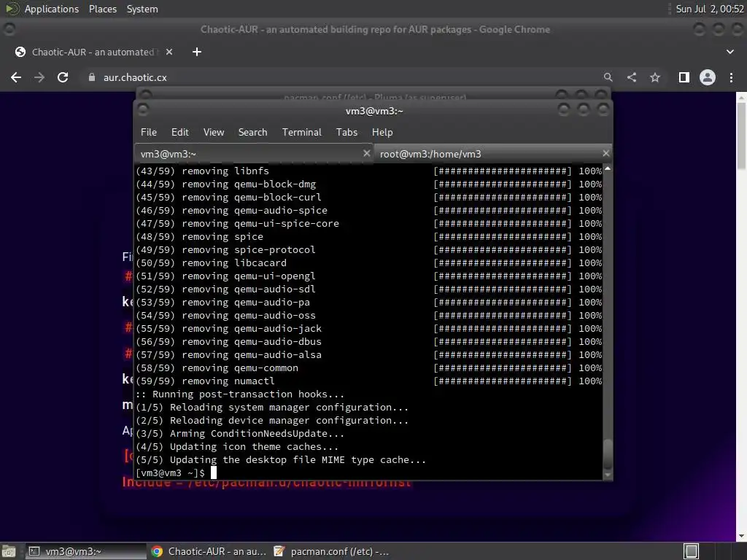Click the terminal scrollbar thumb
This screenshot has width=747, height=560.
click(608, 454)
